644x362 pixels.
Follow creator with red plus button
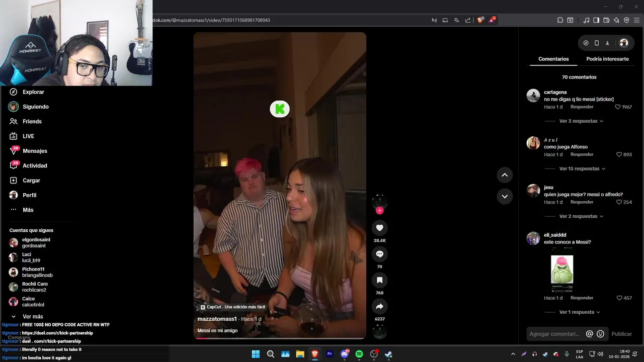point(379,210)
